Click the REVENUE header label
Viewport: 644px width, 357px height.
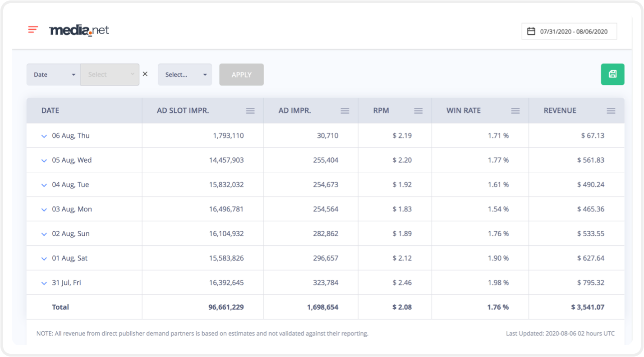click(x=560, y=110)
